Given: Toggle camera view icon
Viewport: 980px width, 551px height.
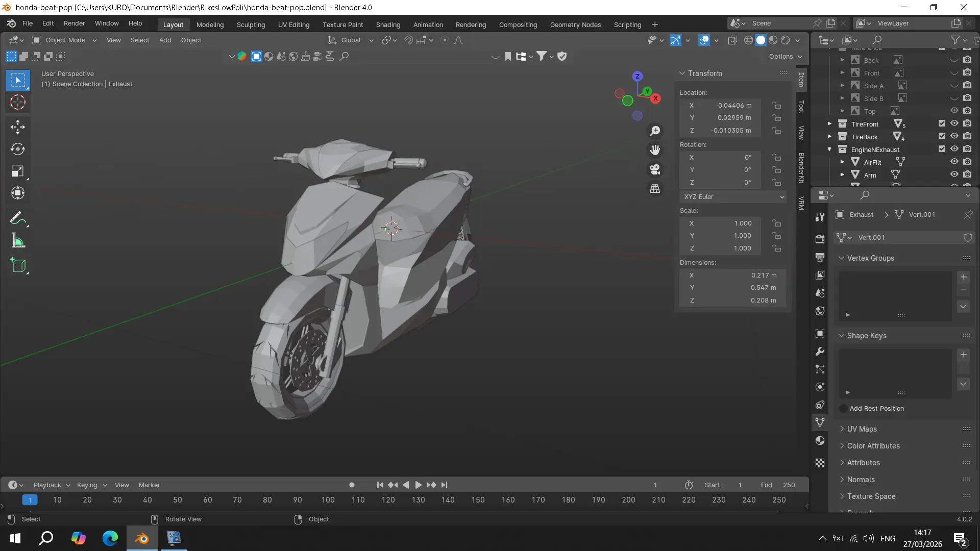Looking at the screenshot, I should [655, 169].
